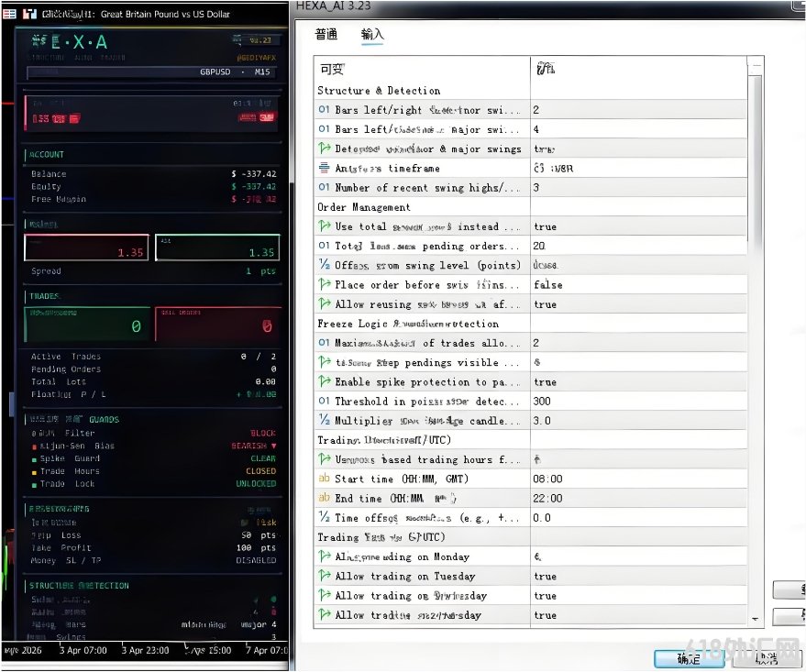806x672 pixels.
Task: Click the boolean icon beside minor & major swings
Action: 324,149
